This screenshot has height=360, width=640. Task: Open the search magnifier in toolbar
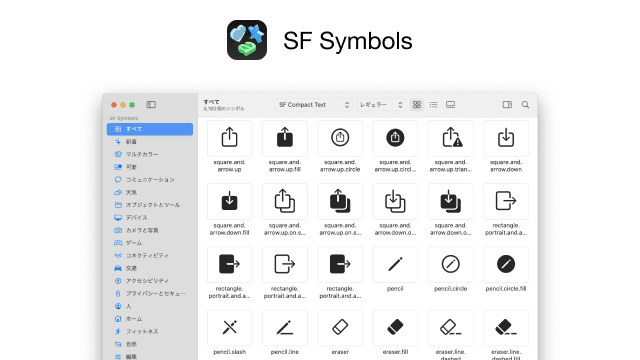[525, 105]
